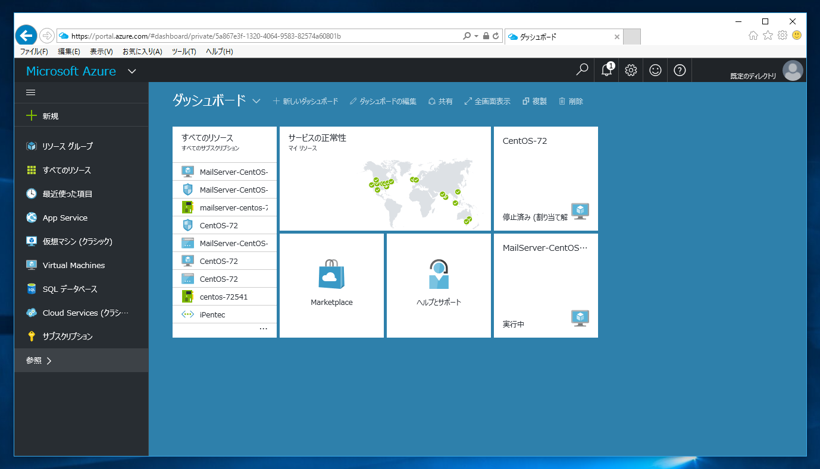
Task: Open the 表示(V) menu
Action: (x=101, y=51)
